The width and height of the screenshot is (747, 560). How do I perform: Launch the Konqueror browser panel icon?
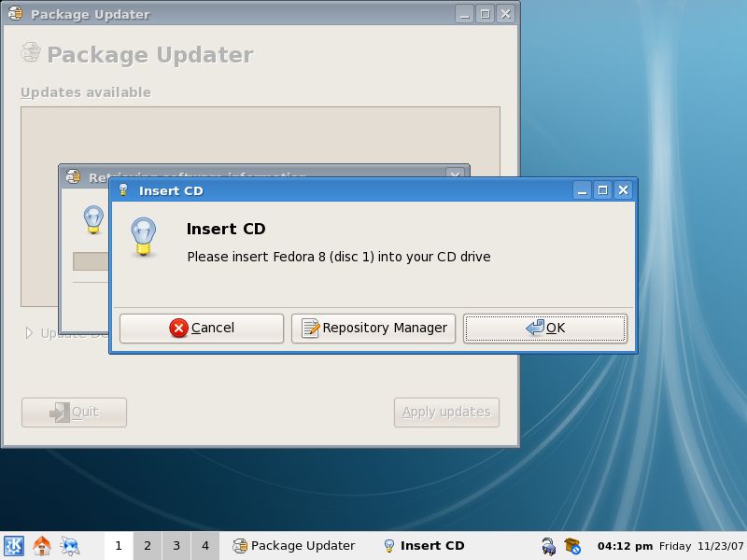click(x=70, y=546)
